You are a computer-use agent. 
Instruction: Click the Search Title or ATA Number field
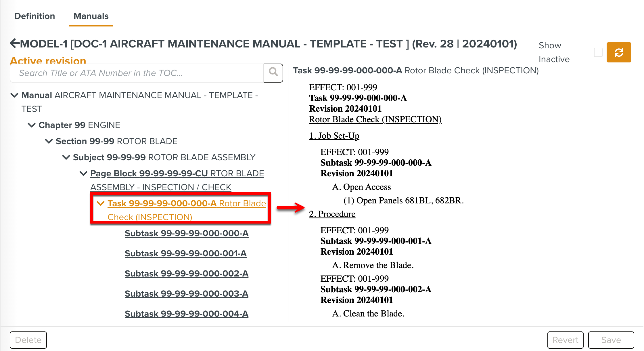coord(135,73)
